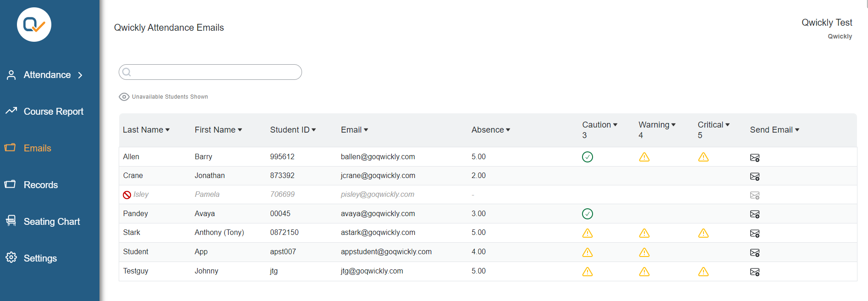868x301 pixels.
Task: Click astark@goqwickly.com email address
Action: [x=378, y=233]
